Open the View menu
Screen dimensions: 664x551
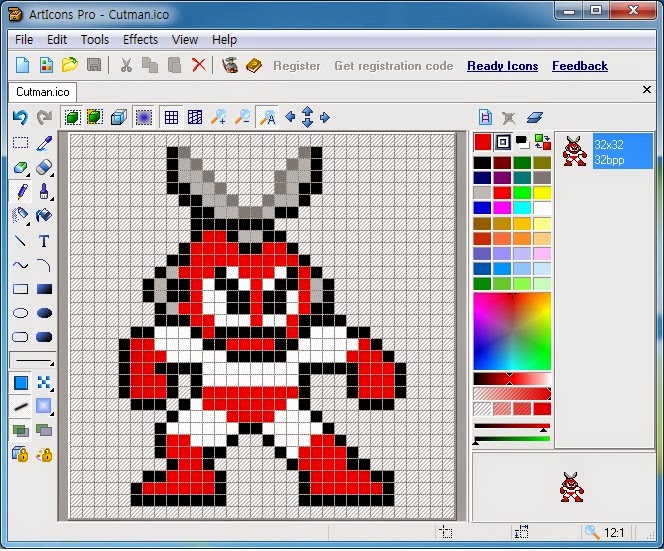click(185, 40)
